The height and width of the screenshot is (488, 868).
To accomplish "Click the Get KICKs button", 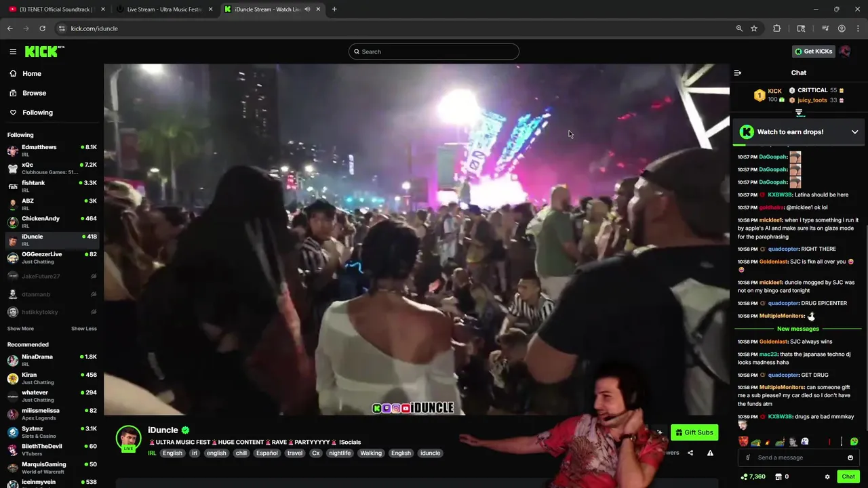I will pyautogui.click(x=813, y=52).
